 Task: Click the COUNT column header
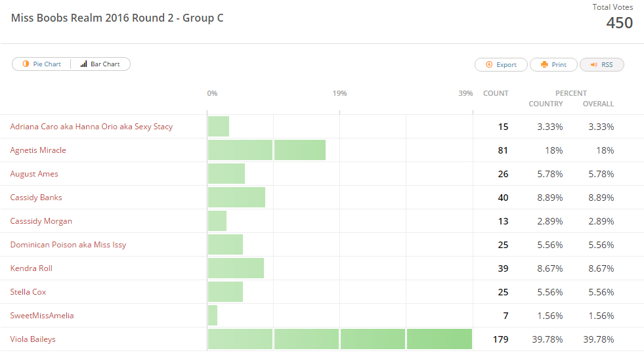496,93
